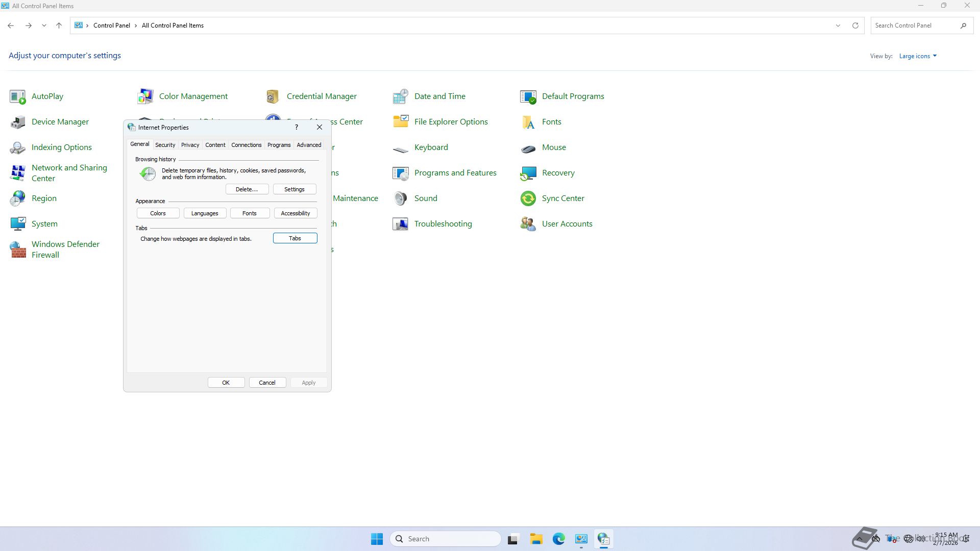Open the File Explorer Options icon
Viewport: 980px width, 551px height.
[x=400, y=121]
